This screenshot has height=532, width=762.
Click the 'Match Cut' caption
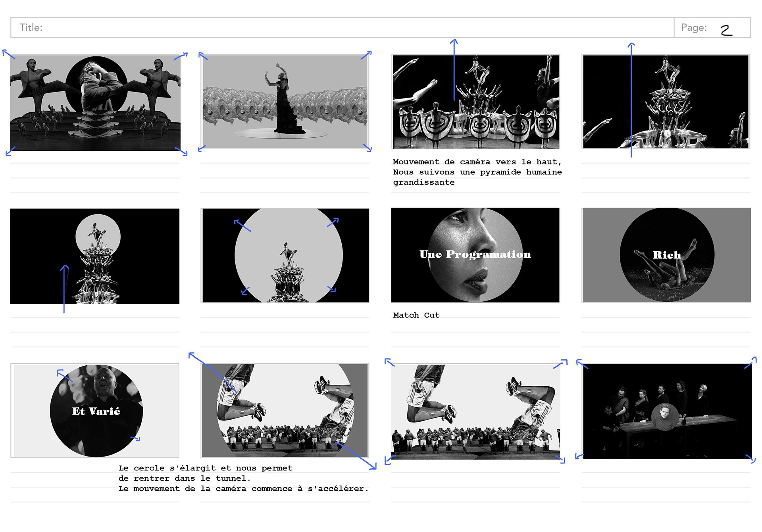pyautogui.click(x=416, y=315)
